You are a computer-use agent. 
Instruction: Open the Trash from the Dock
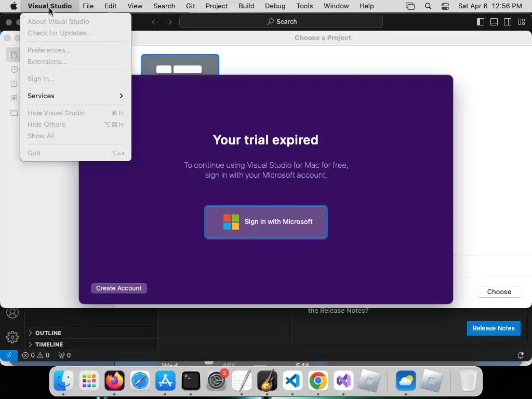pyautogui.click(x=468, y=380)
